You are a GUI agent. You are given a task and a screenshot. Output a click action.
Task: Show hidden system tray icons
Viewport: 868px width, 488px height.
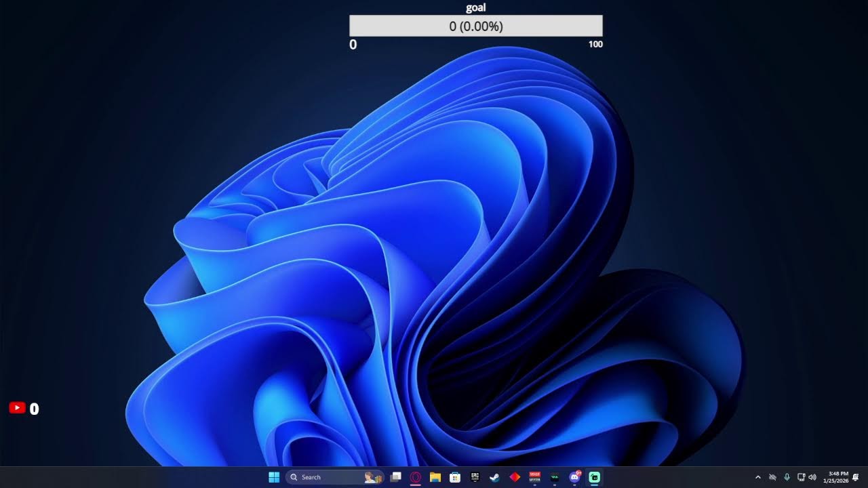pyautogui.click(x=758, y=477)
